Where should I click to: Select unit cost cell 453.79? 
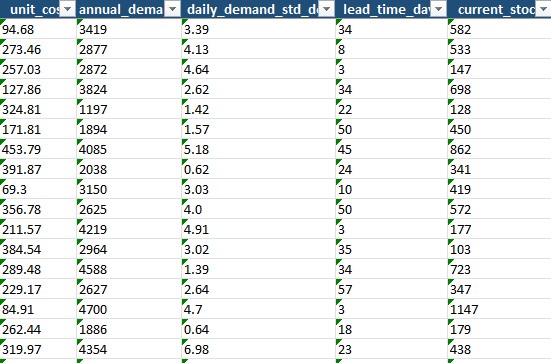pos(38,149)
